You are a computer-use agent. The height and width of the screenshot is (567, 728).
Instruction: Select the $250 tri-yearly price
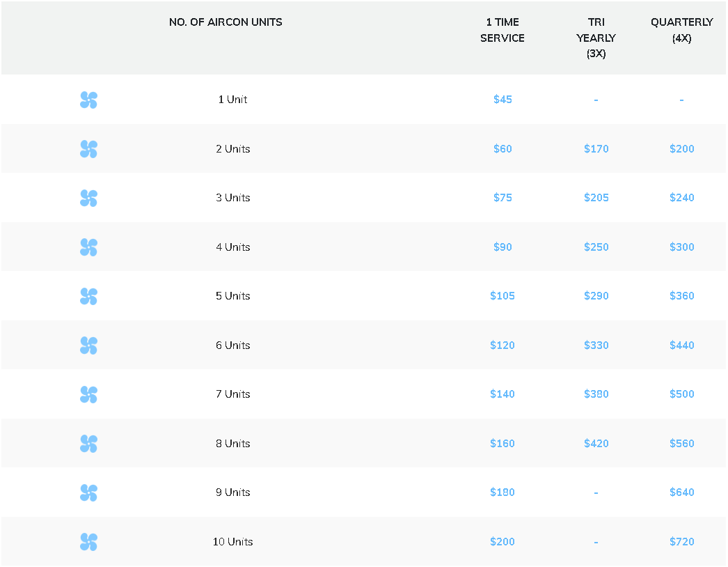[596, 247]
